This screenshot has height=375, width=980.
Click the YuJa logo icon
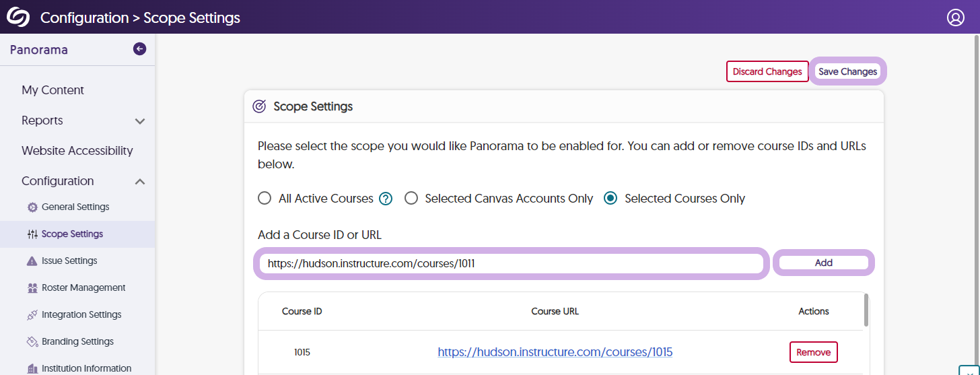pyautogui.click(x=18, y=17)
